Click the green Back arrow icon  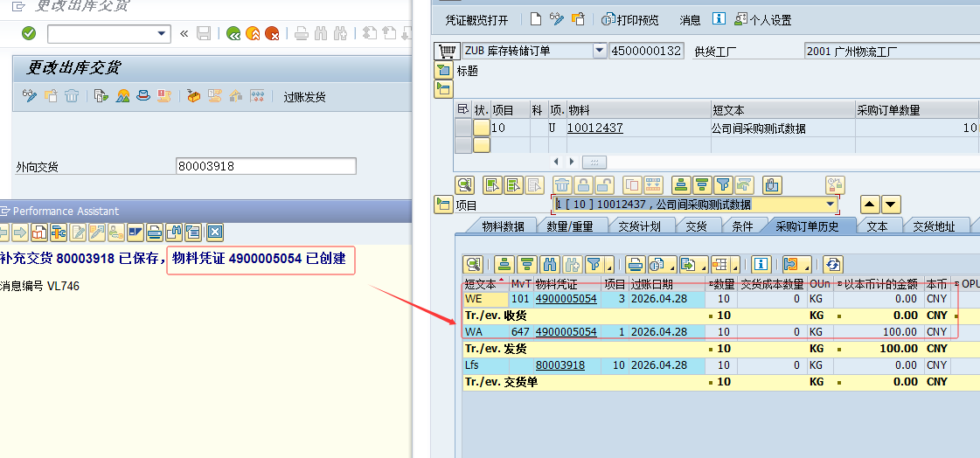233,34
